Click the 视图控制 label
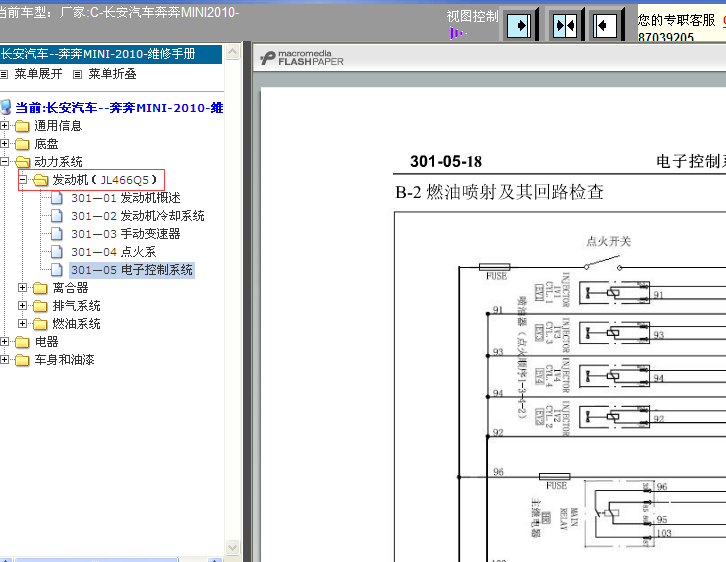Viewport: 726px width, 562px height. click(x=472, y=16)
